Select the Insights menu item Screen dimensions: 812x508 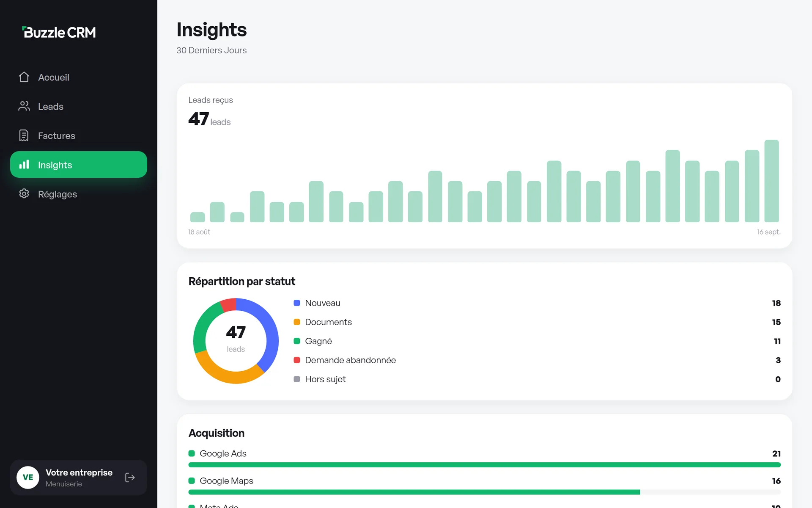[x=79, y=164]
